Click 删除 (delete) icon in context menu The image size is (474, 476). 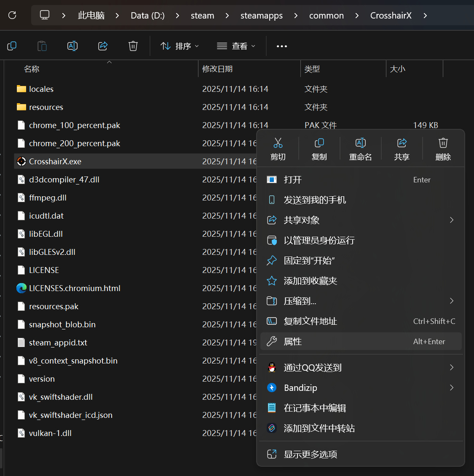443,143
